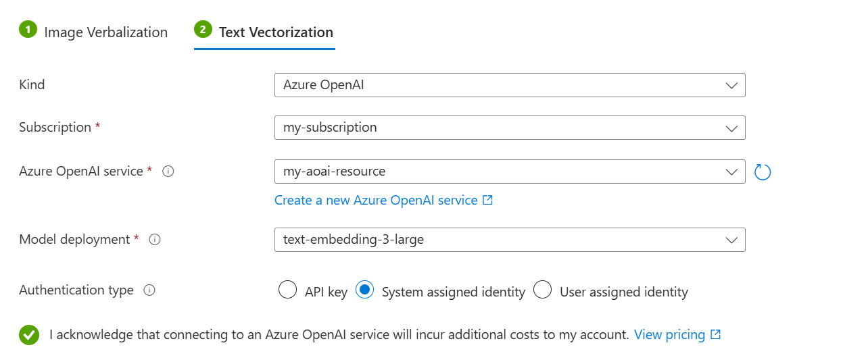Click the step 2 green circle badge
Screen dimensions: 868x364
202,30
